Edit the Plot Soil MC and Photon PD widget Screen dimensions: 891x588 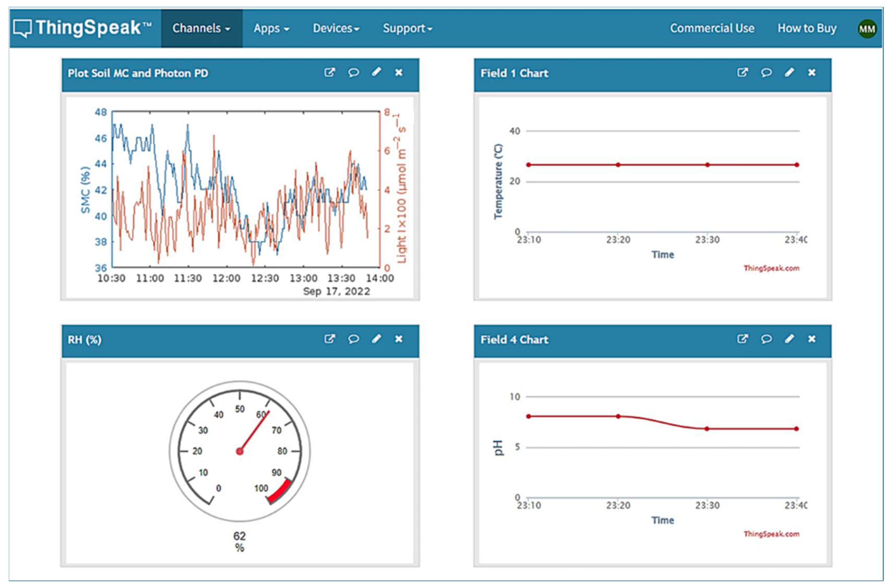(377, 72)
